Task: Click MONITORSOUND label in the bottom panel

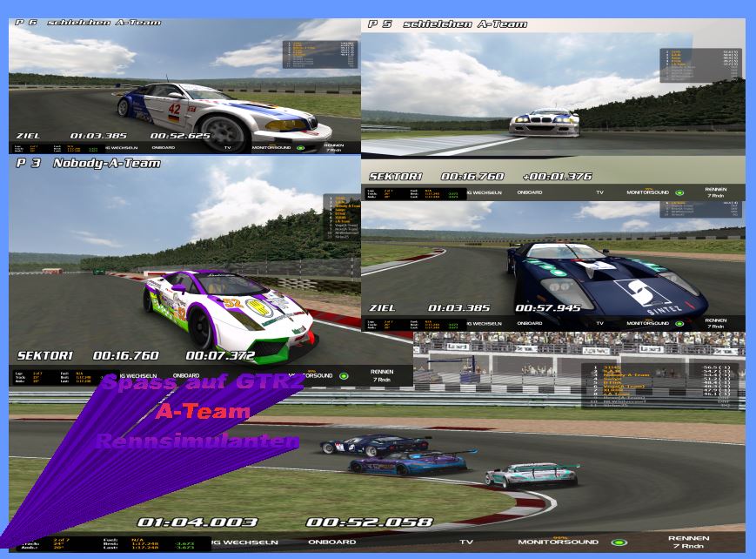Action: pos(558,542)
